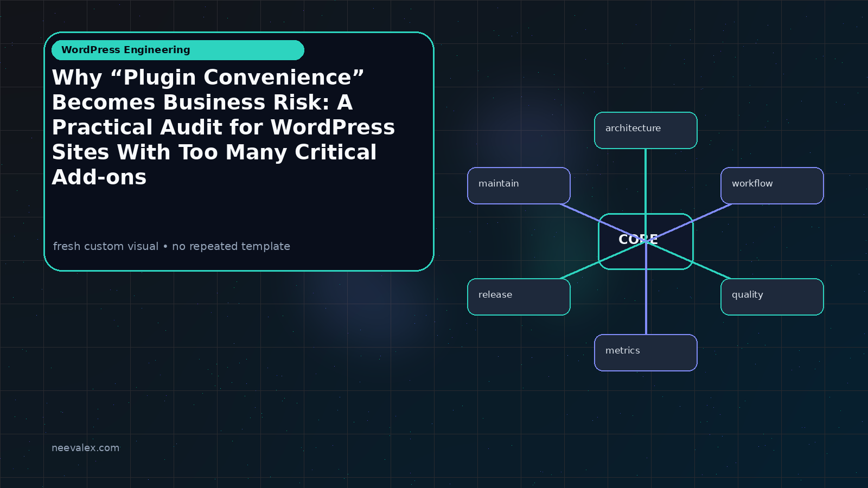Select the article headline about Plugin Convenience
This screenshot has width=868, height=488.
[224, 127]
